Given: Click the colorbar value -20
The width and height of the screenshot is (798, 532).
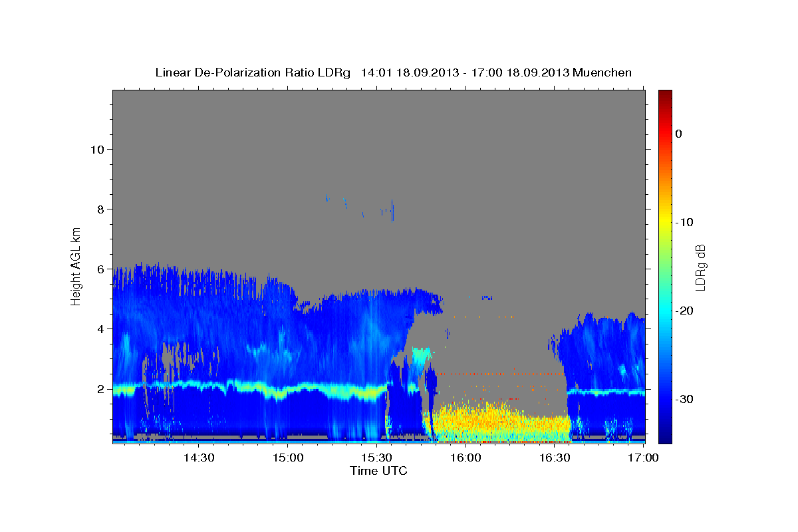Looking at the screenshot, I should pyautogui.click(x=684, y=311).
